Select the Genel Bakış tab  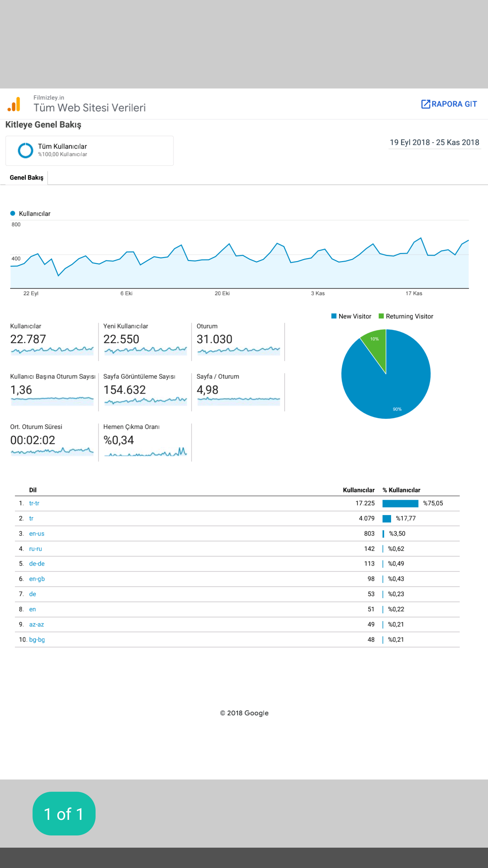[26, 178]
